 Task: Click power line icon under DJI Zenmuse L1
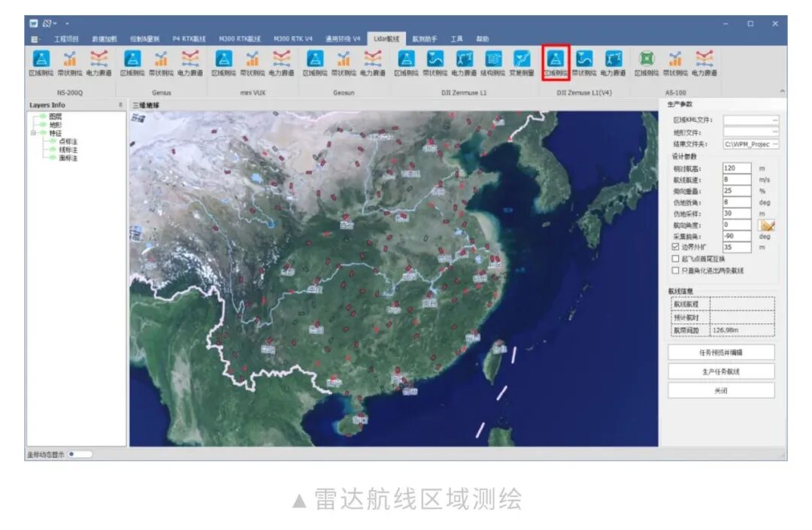[463, 63]
